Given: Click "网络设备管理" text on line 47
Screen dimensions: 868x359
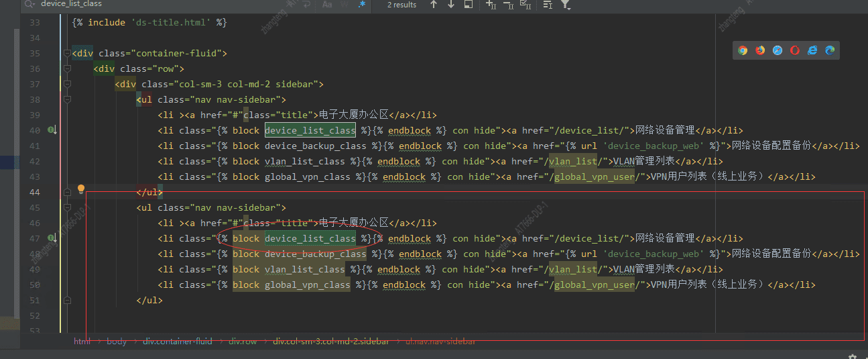Looking at the screenshot, I should click(665, 238).
